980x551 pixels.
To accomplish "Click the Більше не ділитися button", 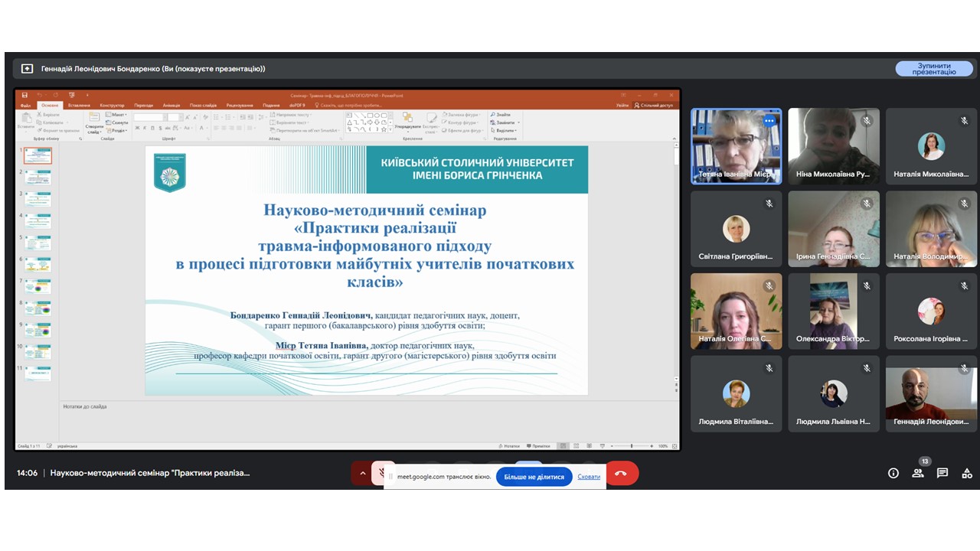I will (x=534, y=477).
